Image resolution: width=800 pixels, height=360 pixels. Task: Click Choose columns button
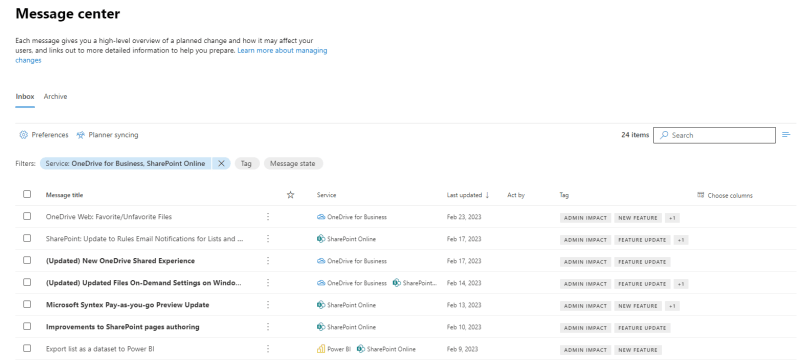pyautogui.click(x=724, y=195)
